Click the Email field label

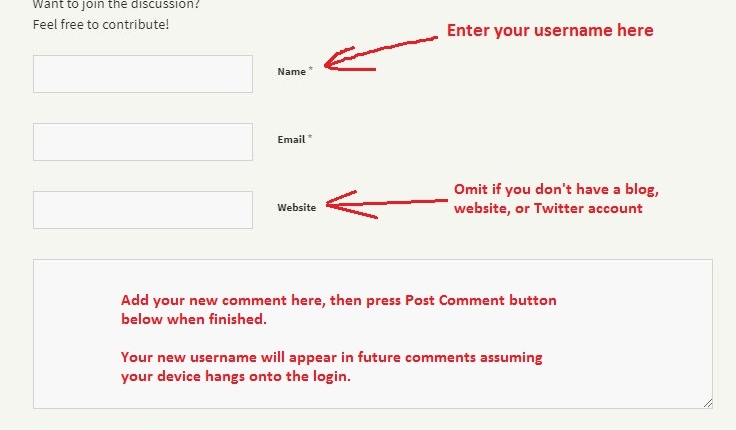291,140
